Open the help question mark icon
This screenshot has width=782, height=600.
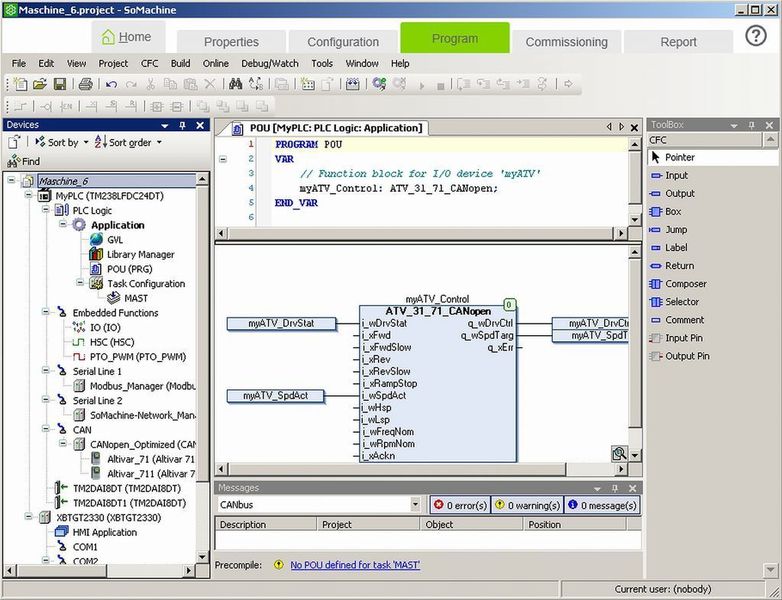756,36
